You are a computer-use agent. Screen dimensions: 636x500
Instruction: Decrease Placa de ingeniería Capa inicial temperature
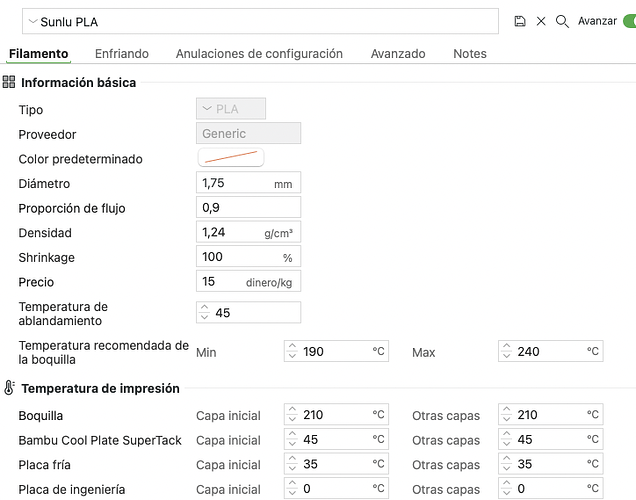(292, 493)
